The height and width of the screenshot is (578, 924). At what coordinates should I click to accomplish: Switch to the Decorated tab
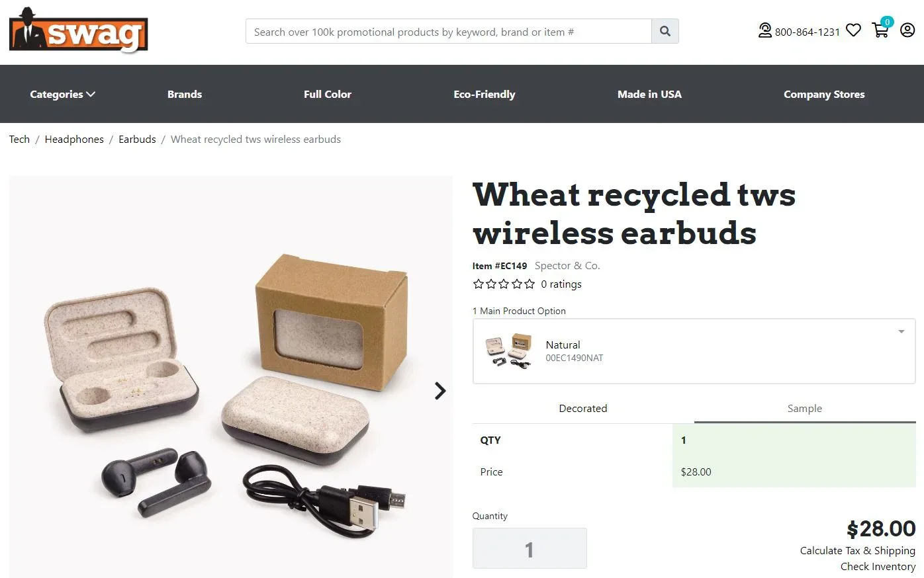[582, 408]
